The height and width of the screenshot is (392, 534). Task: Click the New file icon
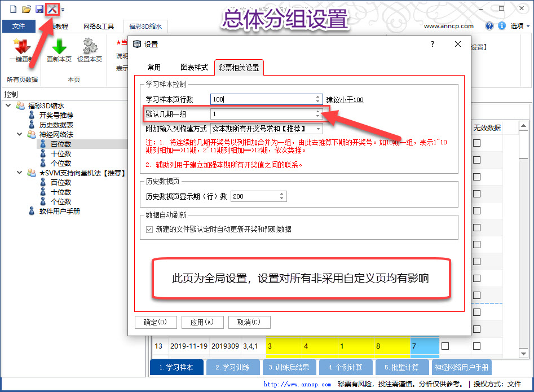pos(13,9)
